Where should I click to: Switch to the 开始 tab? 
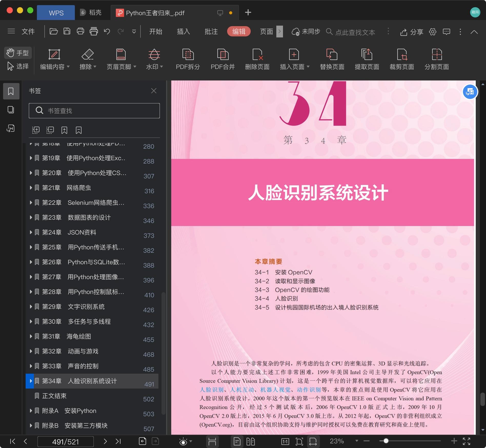point(156,32)
